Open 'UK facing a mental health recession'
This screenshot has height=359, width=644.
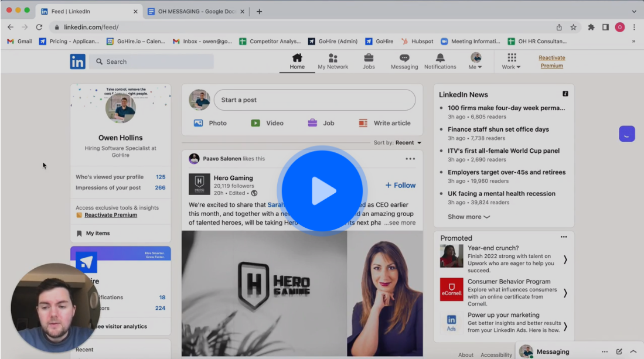(x=502, y=194)
